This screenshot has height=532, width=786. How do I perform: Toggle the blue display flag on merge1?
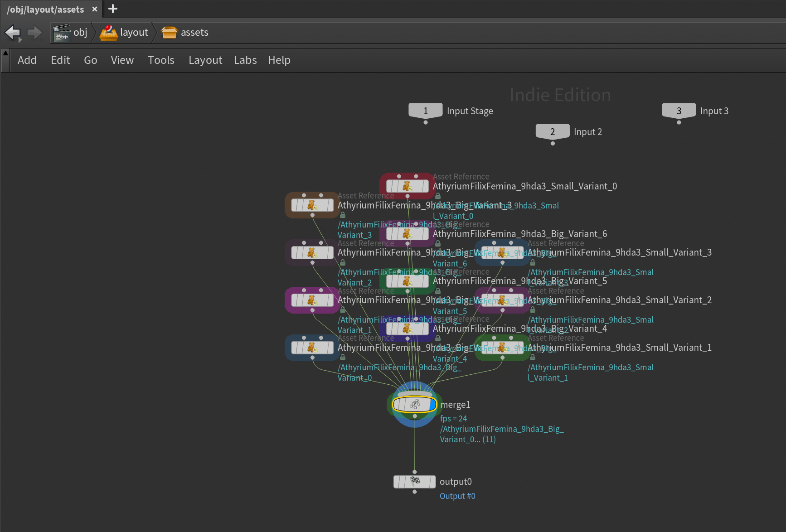click(x=432, y=404)
